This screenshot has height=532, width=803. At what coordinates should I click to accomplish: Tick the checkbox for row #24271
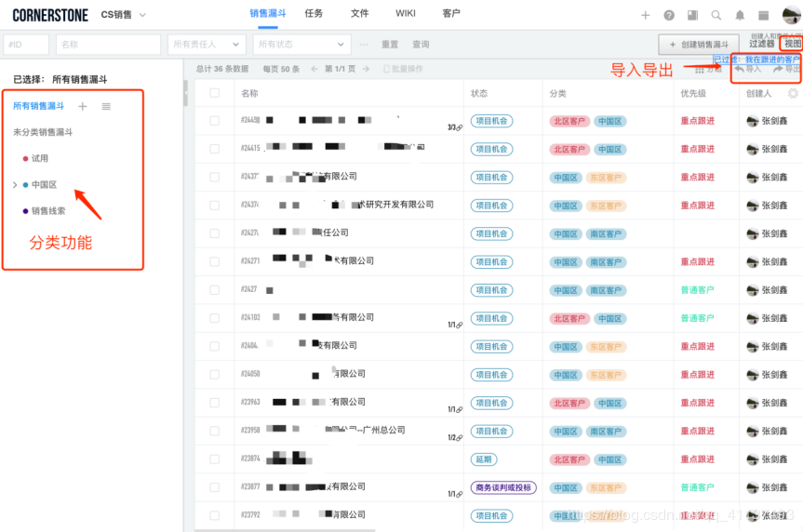pos(214,261)
